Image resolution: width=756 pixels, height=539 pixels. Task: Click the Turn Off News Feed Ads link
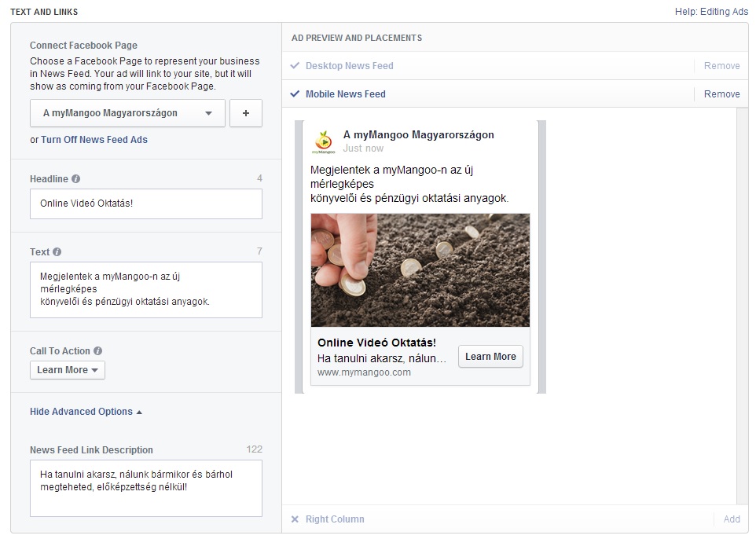coord(94,140)
